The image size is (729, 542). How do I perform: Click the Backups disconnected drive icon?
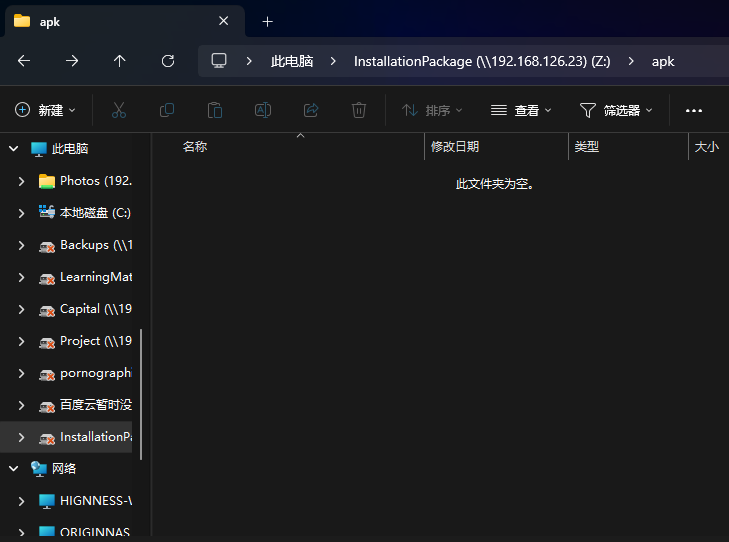point(46,247)
